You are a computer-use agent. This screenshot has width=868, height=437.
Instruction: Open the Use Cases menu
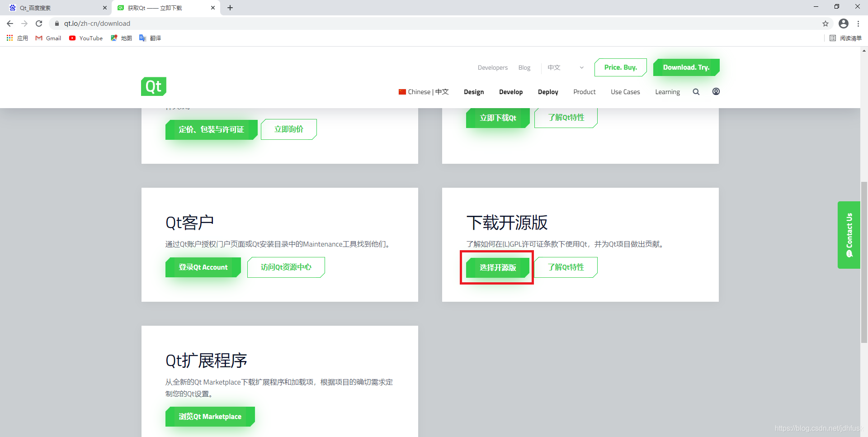tap(625, 92)
